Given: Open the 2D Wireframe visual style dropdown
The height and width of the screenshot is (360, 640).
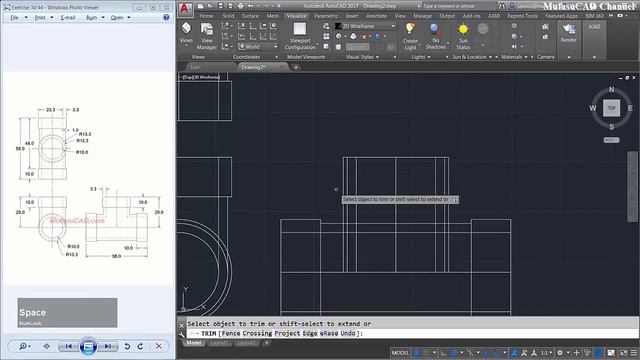Looking at the screenshot, I should tap(366, 26).
